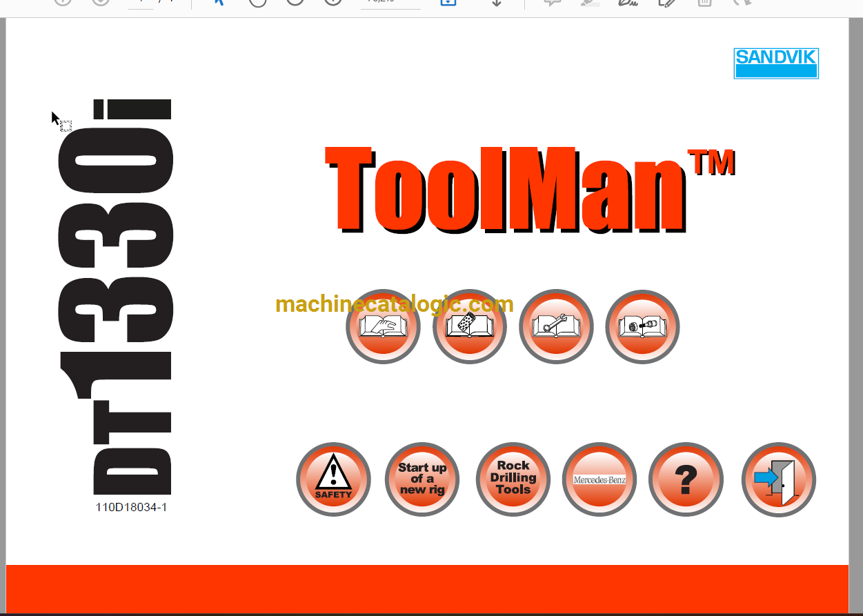Open the Mercedes-Benz engine section
The width and height of the screenshot is (863, 616).
[599, 479]
